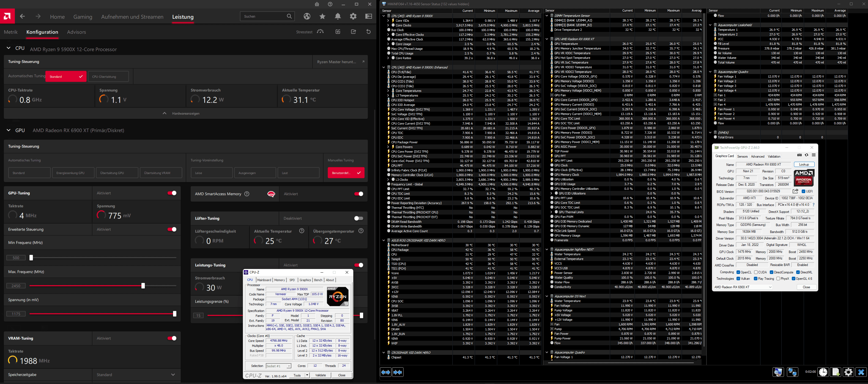
Task: Select Übertaktung GPU preset
Action: (117, 173)
